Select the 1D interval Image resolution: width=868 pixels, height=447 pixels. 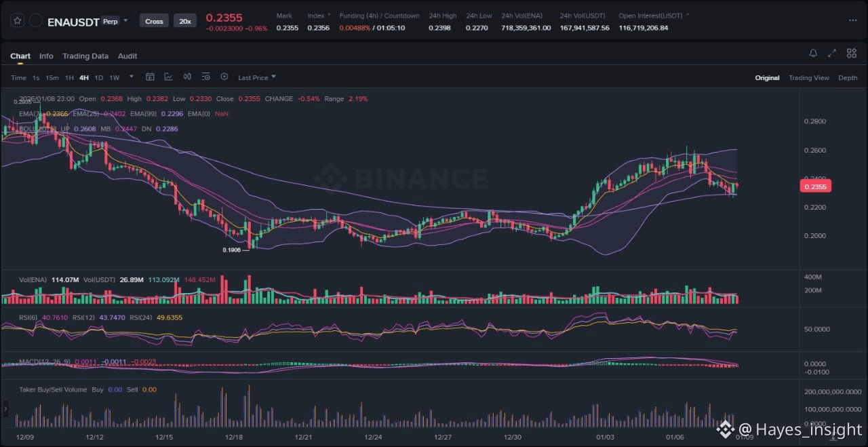click(x=99, y=78)
